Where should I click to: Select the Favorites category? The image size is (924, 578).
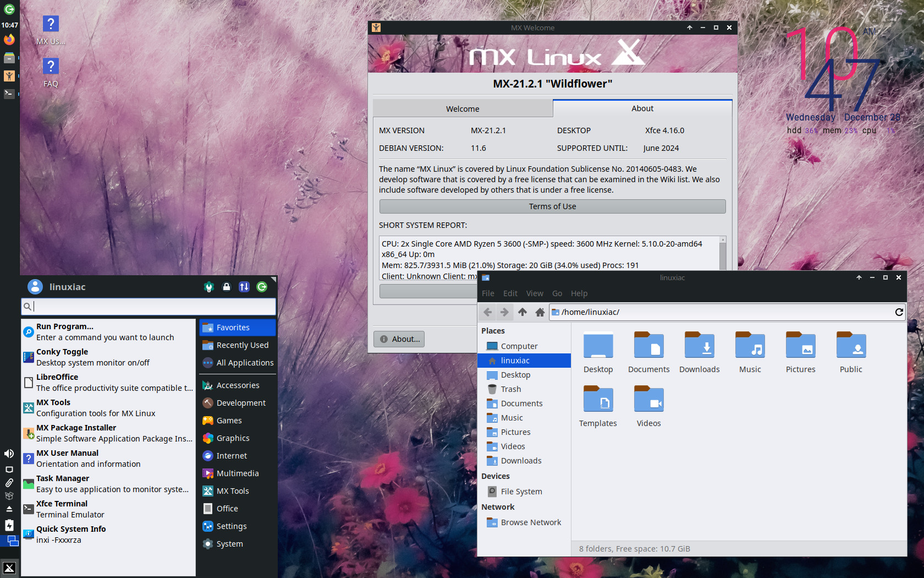[238, 328]
